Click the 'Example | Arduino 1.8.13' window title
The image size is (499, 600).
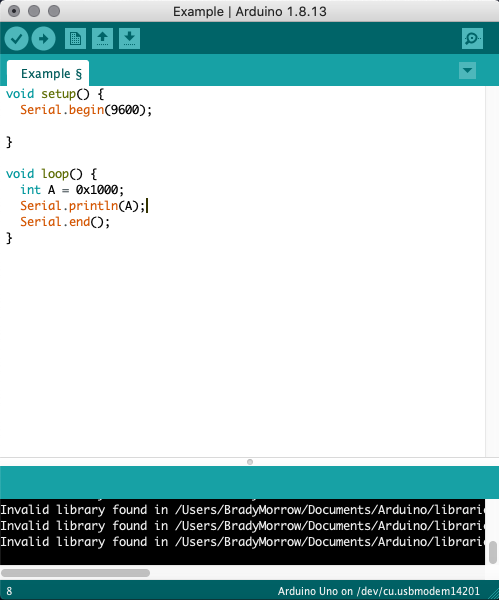(x=250, y=11)
